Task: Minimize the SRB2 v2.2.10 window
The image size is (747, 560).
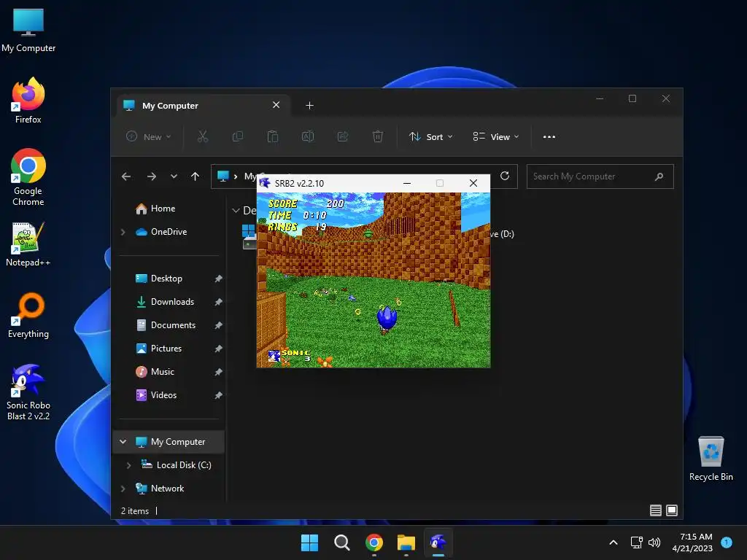Action: pos(407,183)
